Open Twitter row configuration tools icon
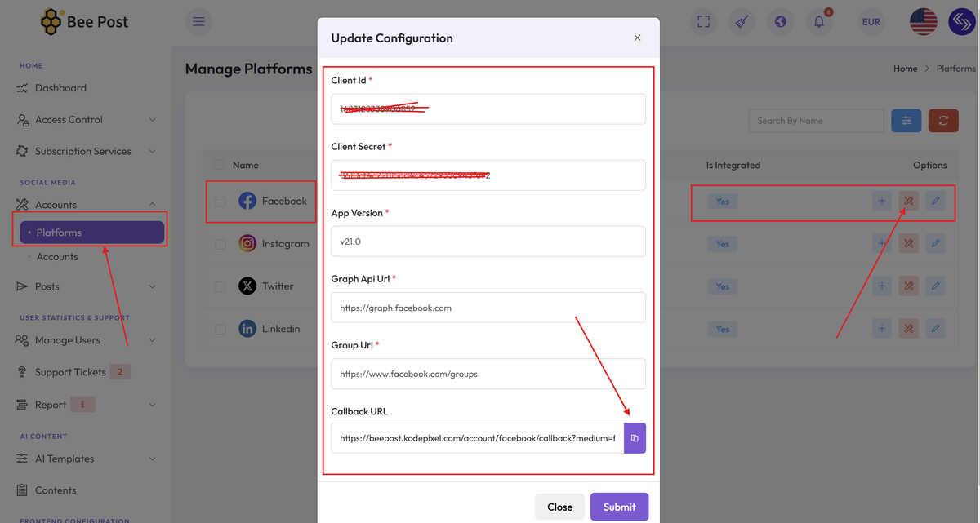This screenshot has width=980, height=523. (x=908, y=286)
